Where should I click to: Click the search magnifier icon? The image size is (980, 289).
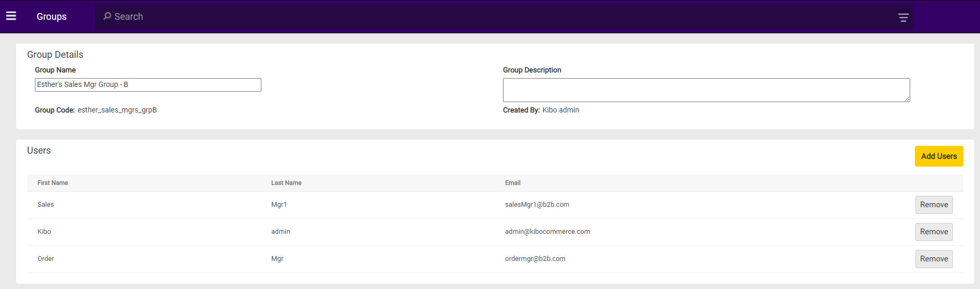click(x=107, y=16)
